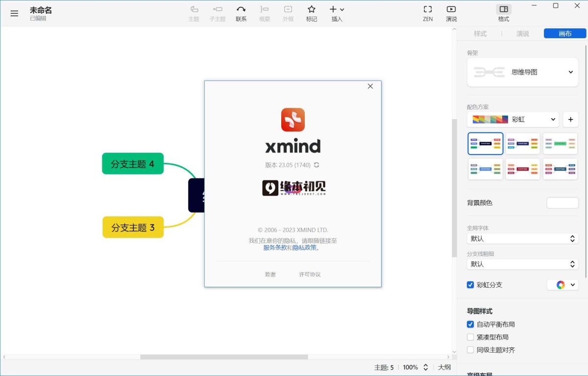Toggle the format (格式) panel
588x376 pixels.
(504, 13)
